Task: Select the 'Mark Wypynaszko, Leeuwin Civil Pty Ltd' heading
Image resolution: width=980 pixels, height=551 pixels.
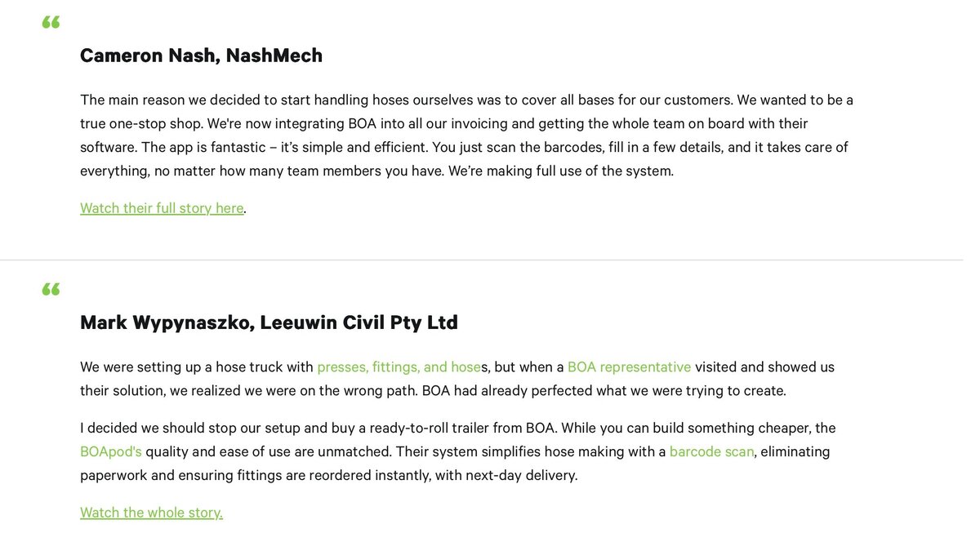Action: (269, 322)
